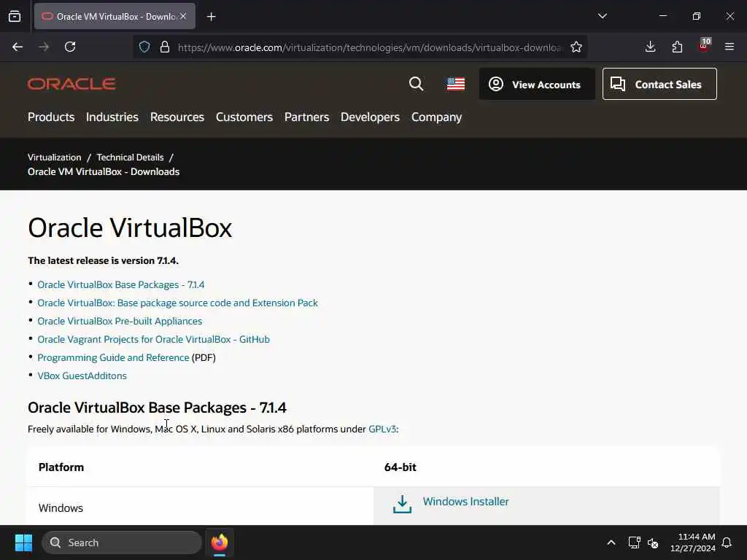Follow the Technical Details breadcrumb link
Viewport: 747px width, 560px height.
coord(130,157)
